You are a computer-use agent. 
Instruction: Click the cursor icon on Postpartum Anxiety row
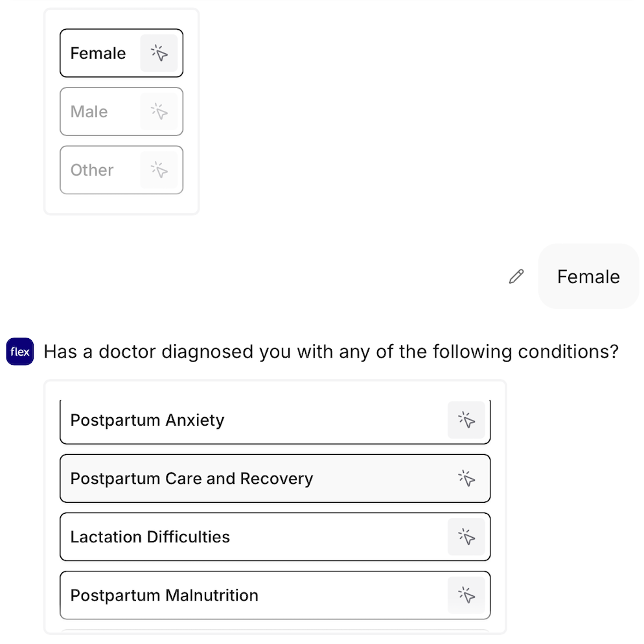tap(466, 420)
